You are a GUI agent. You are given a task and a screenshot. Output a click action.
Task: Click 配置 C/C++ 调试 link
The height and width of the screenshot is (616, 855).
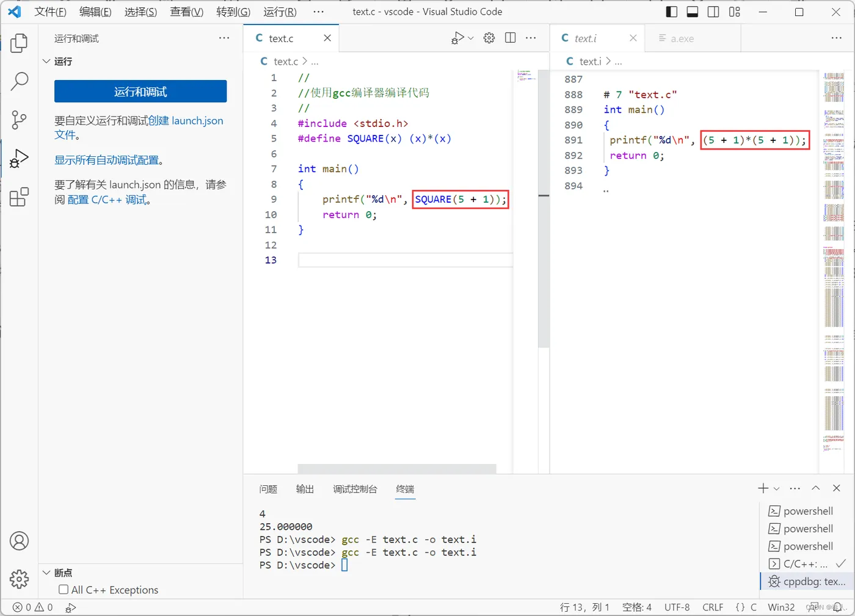pyautogui.click(x=107, y=200)
